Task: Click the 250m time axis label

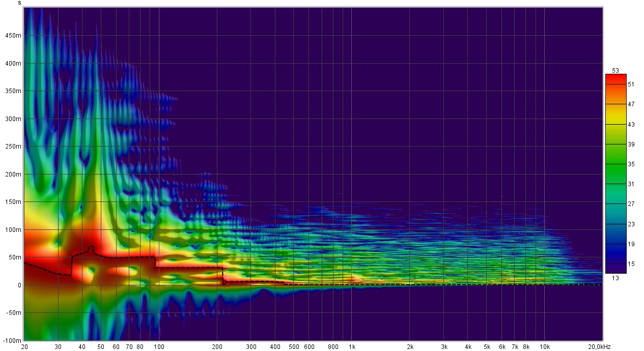Action: click(x=14, y=147)
